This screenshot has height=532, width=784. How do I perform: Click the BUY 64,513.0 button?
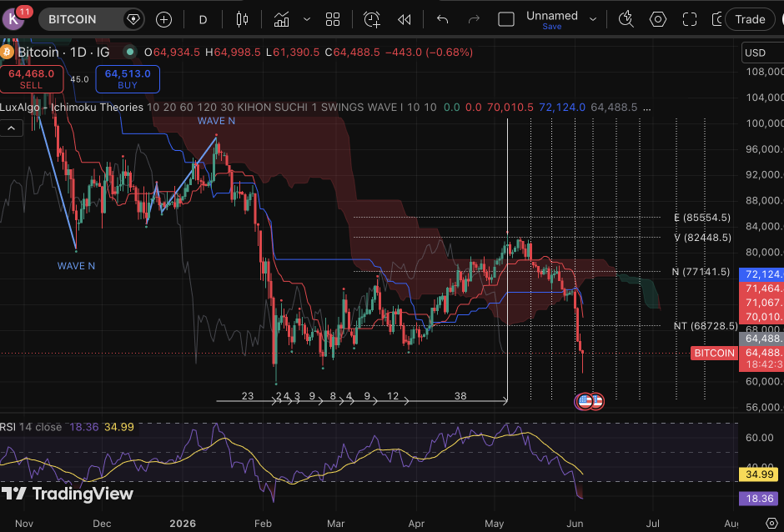pyautogui.click(x=128, y=79)
